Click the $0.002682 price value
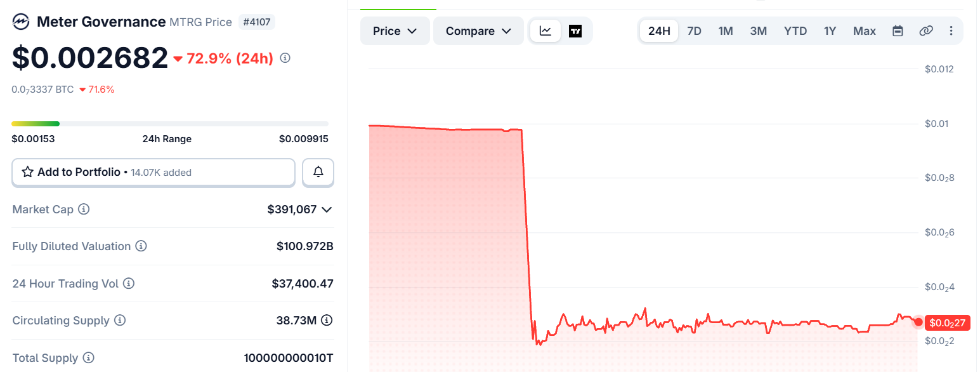The width and height of the screenshot is (980, 372). (x=90, y=58)
